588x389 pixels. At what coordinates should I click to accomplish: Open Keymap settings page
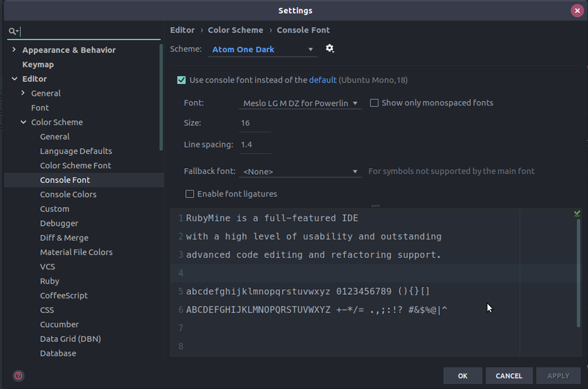point(38,65)
